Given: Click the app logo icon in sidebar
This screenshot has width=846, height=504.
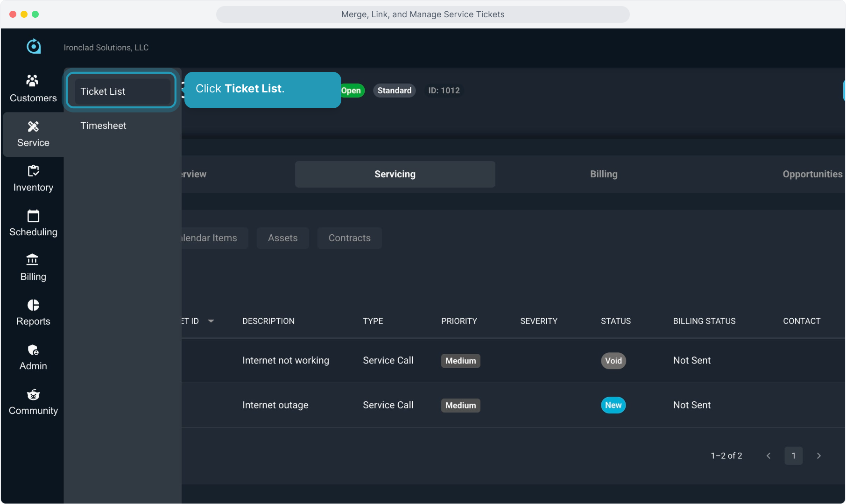Looking at the screenshot, I should 33,46.
